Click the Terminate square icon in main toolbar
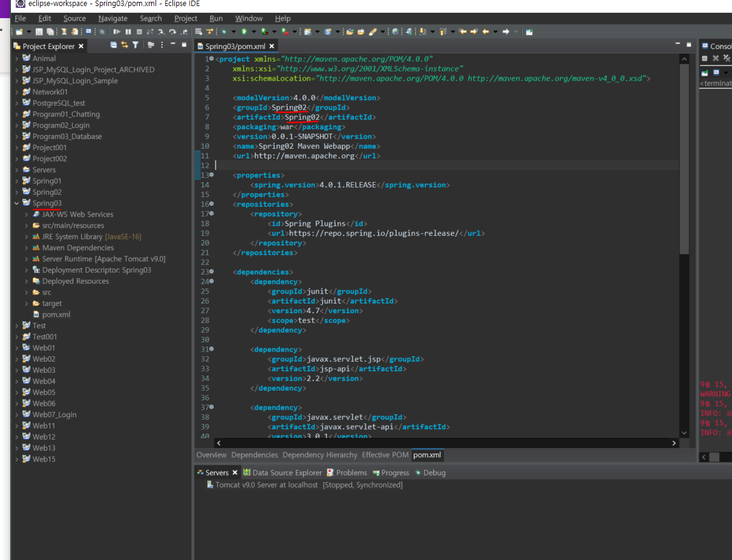 139,31
